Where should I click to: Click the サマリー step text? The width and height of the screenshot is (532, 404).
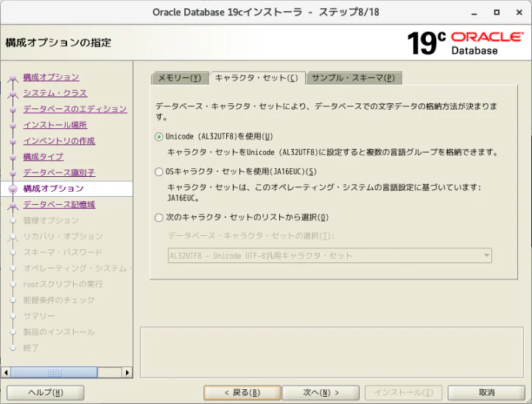point(38,316)
